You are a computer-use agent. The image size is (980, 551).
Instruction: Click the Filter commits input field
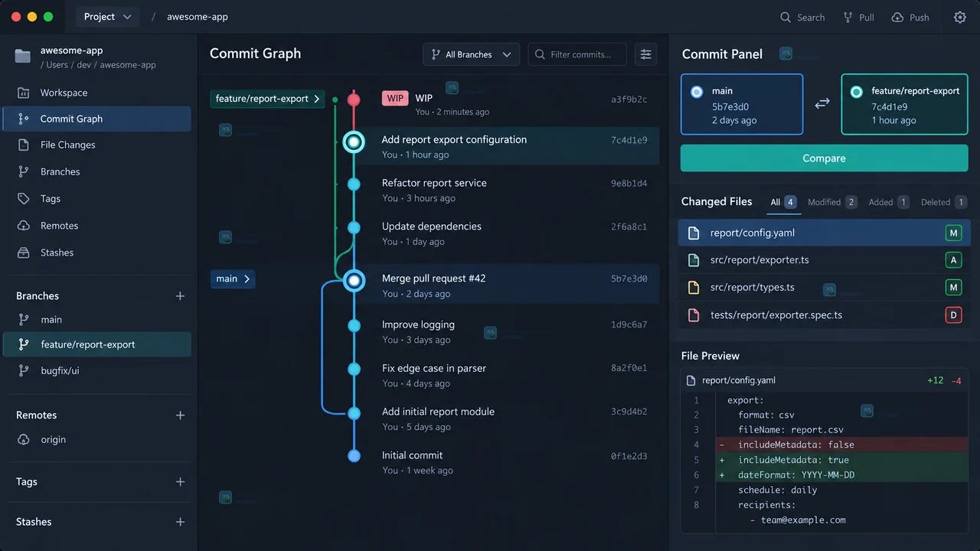click(x=577, y=54)
